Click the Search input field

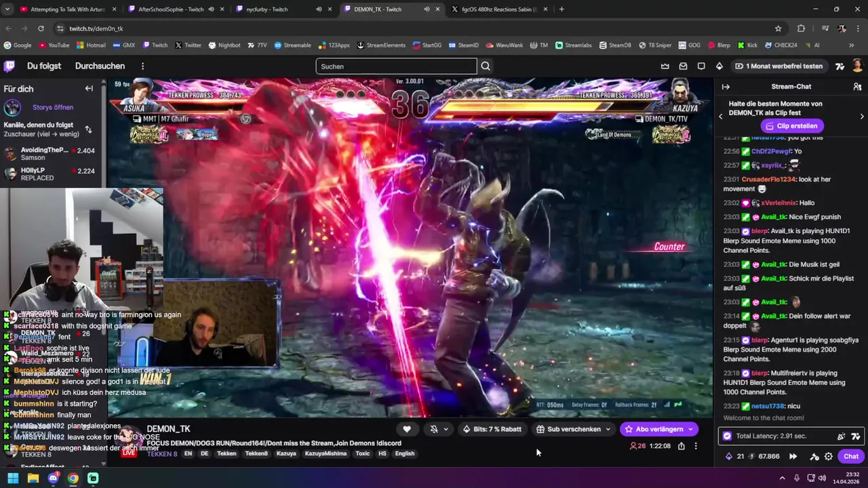coord(396,66)
